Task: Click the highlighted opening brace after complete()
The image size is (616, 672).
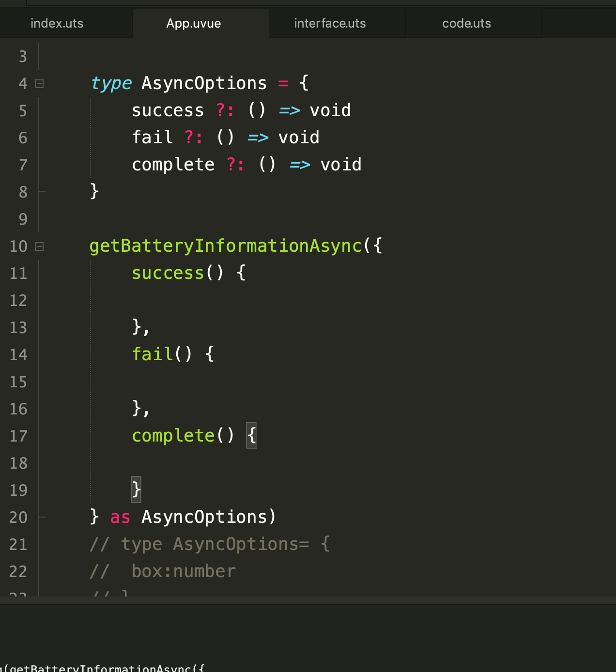Action: pyautogui.click(x=251, y=436)
